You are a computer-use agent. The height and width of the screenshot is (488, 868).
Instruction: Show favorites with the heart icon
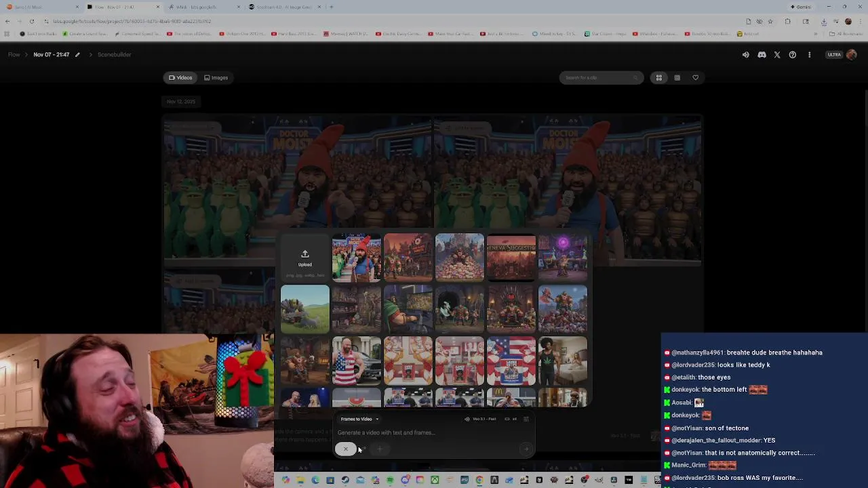tap(695, 77)
